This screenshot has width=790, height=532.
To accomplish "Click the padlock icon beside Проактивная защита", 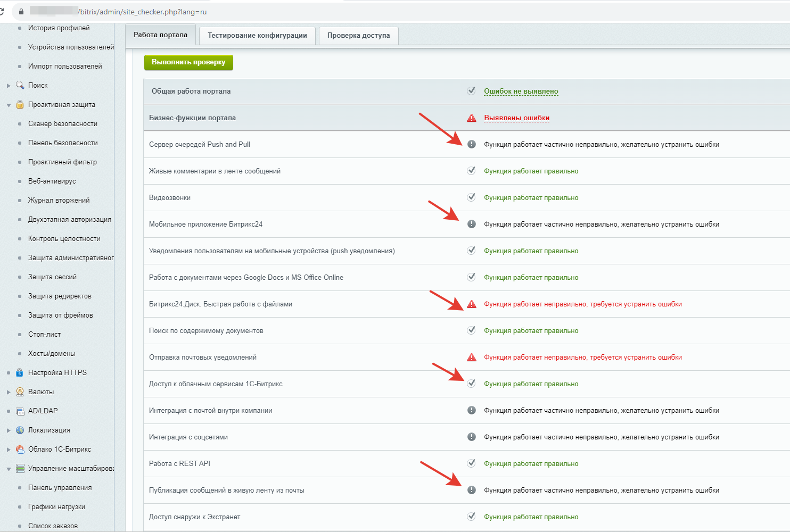I will click(20, 104).
